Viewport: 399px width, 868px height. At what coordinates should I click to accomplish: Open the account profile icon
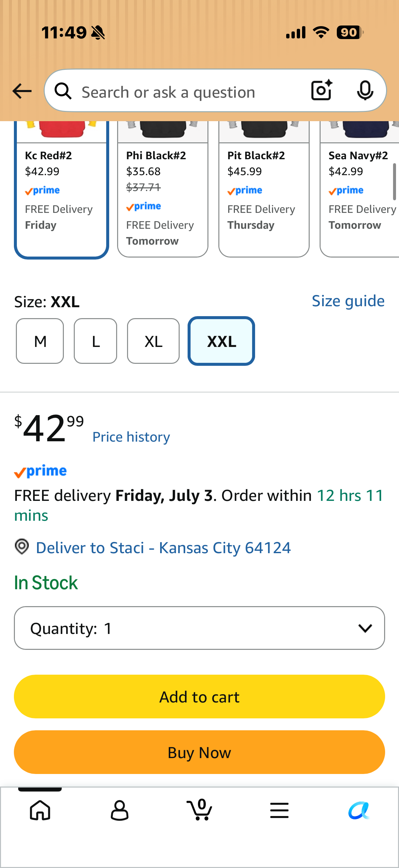point(119,810)
